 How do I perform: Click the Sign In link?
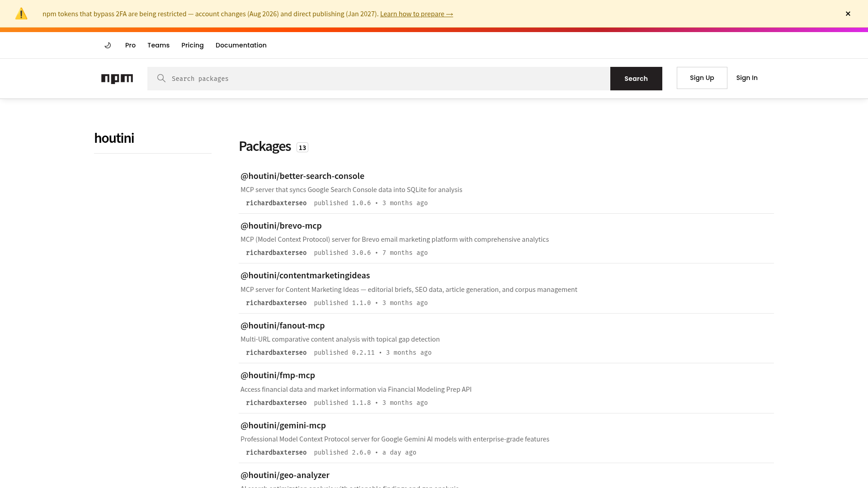(747, 78)
